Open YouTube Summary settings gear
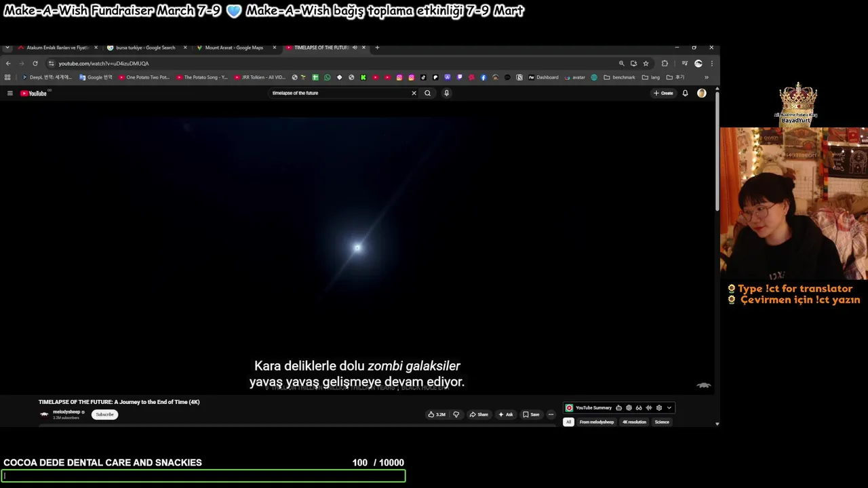The image size is (868, 488). click(659, 408)
